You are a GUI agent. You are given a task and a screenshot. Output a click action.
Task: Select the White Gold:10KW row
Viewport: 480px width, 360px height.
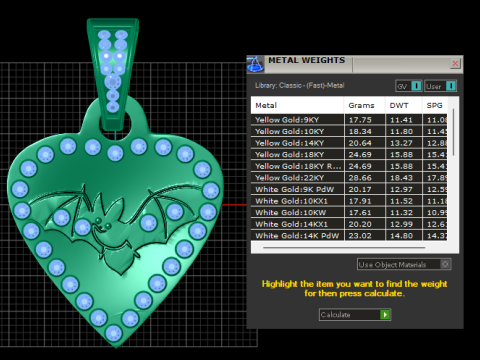349,212
